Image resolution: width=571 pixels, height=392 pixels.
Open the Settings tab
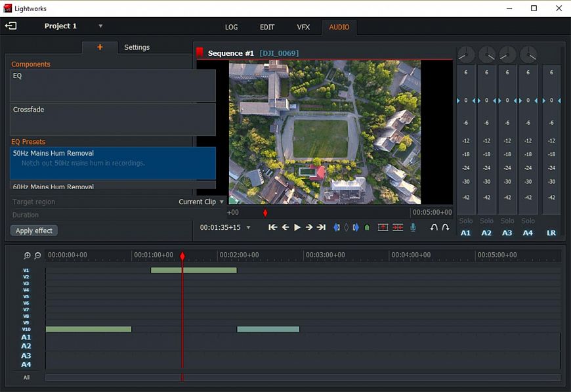pyautogui.click(x=137, y=47)
